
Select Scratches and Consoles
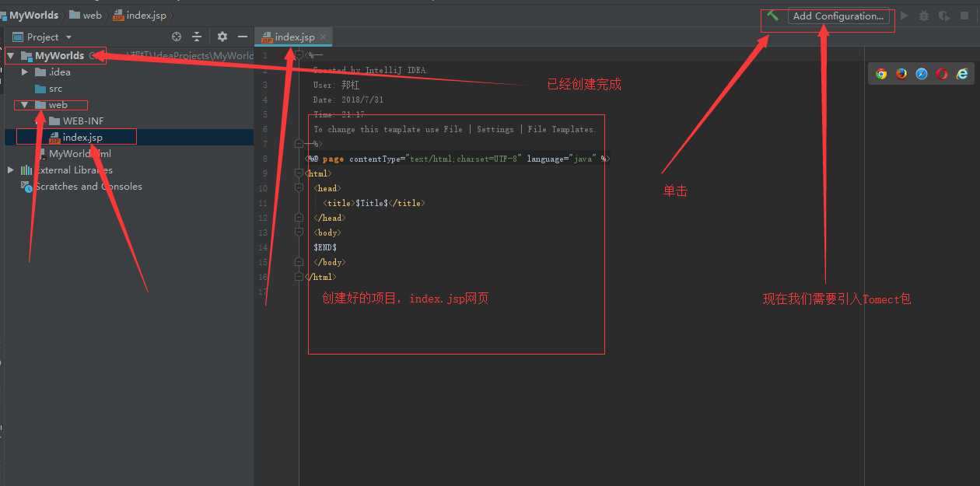pyautogui.click(x=88, y=186)
